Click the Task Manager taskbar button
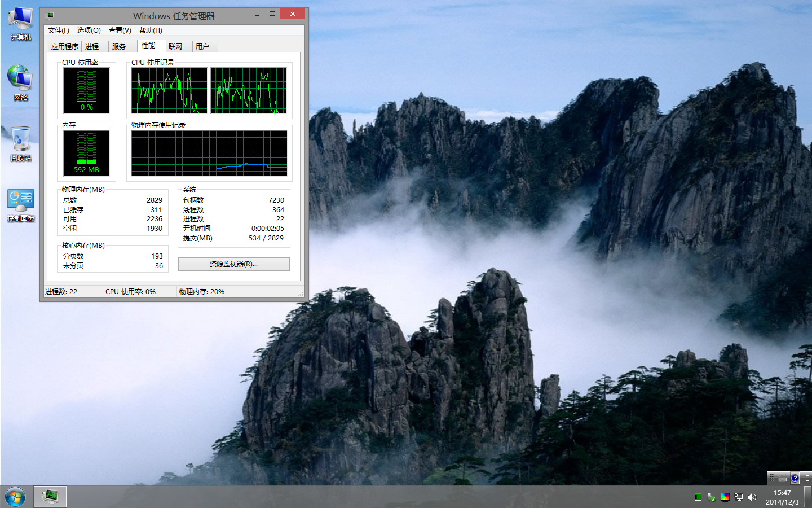This screenshot has width=812, height=508. tap(50, 497)
